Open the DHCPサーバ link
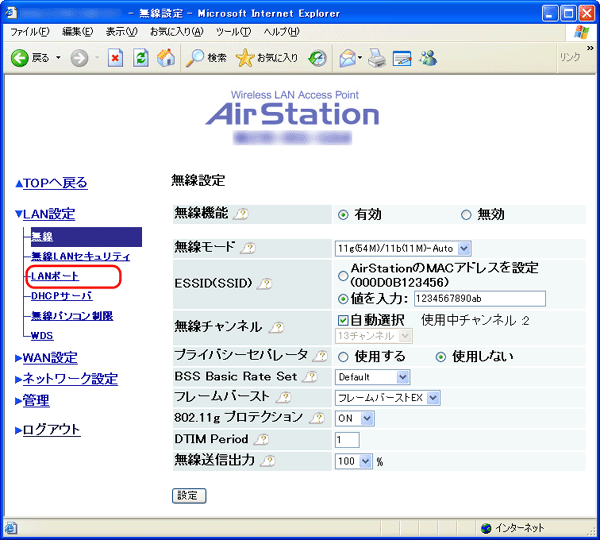Viewport: 600px width, 540px height. (x=62, y=296)
